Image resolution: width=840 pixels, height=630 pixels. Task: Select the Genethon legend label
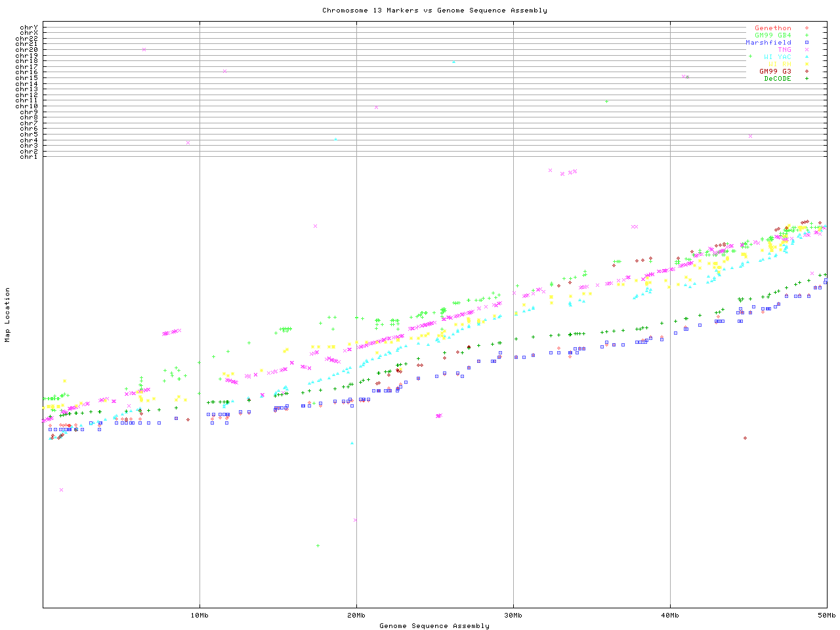tap(772, 28)
